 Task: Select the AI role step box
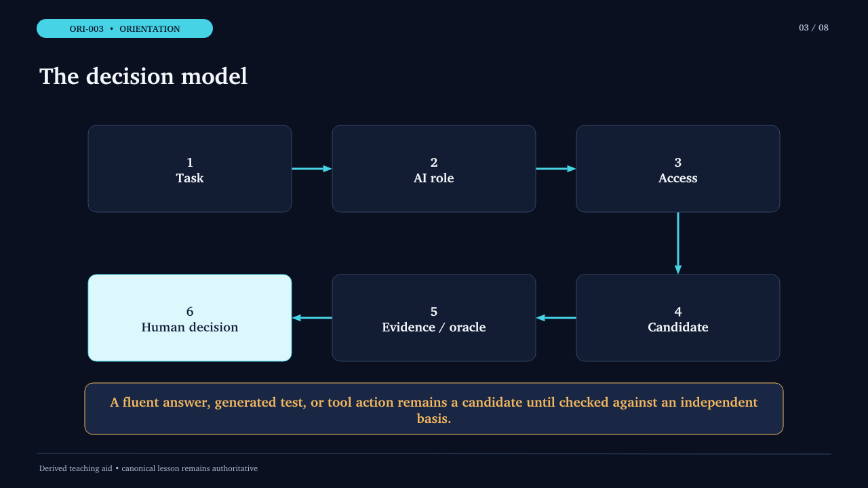(x=434, y=169)
